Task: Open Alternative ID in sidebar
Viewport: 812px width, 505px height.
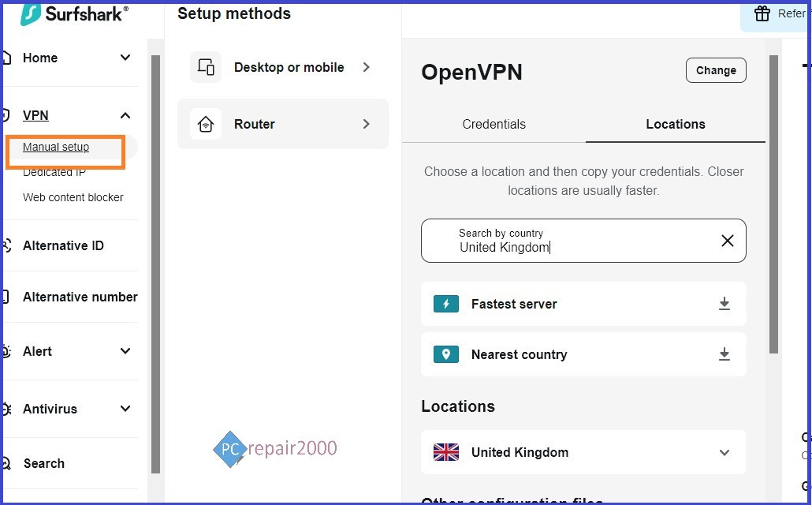Action: click(63, 245)
